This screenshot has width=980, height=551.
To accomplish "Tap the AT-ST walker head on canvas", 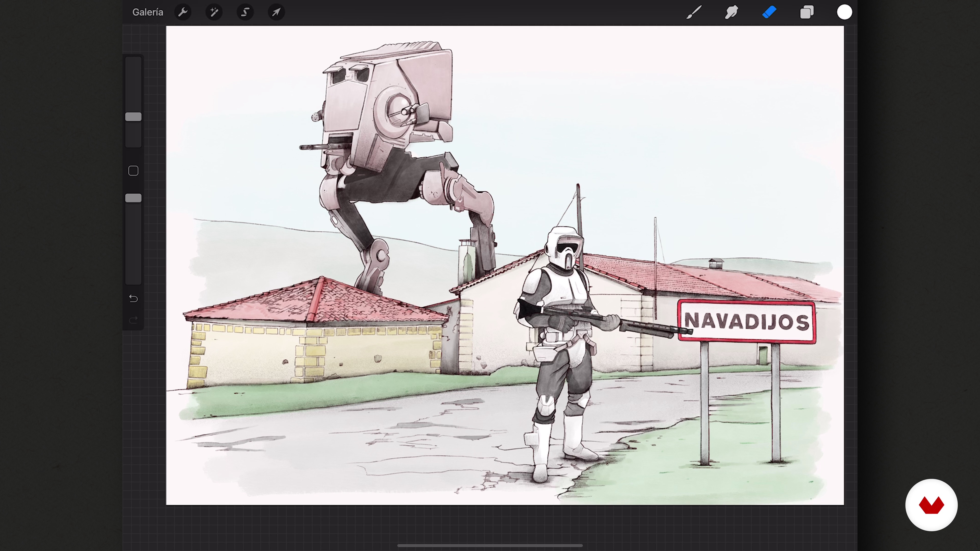I will click(387, 106).
